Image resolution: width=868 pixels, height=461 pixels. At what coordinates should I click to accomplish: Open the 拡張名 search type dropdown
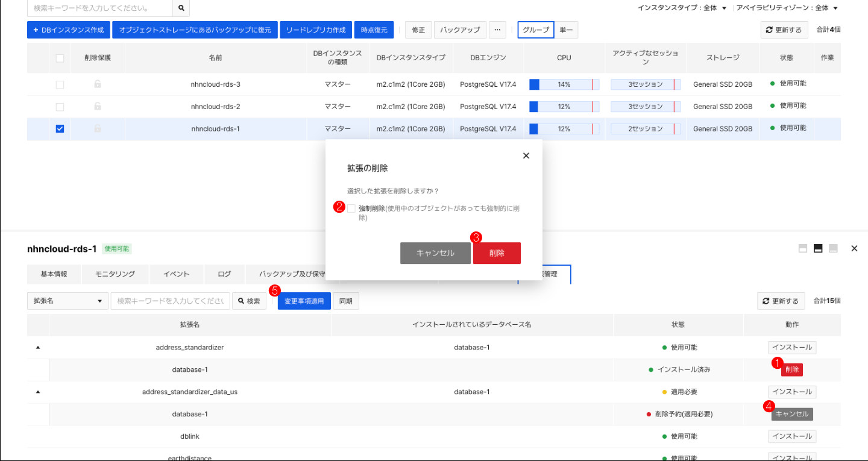[x=68, y=301]
